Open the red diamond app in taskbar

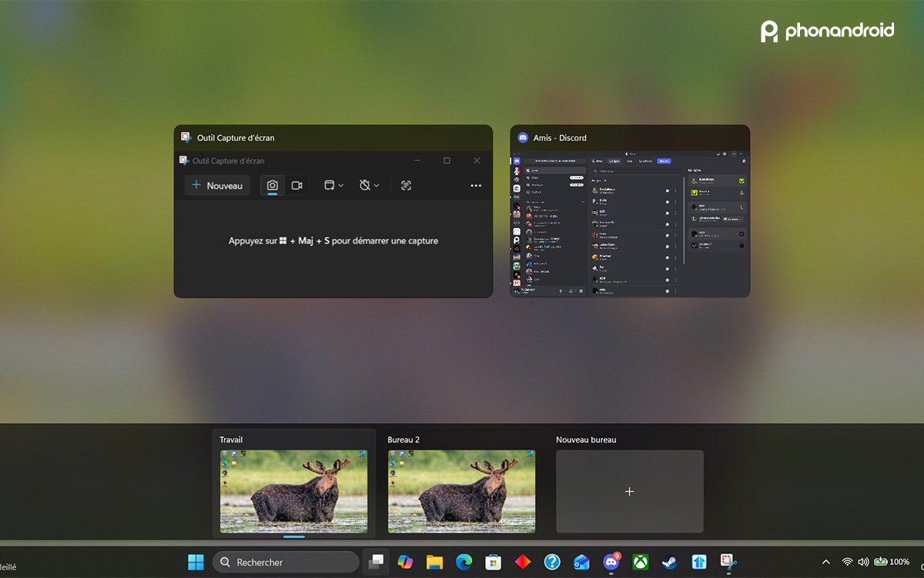(x=523, y=562)
